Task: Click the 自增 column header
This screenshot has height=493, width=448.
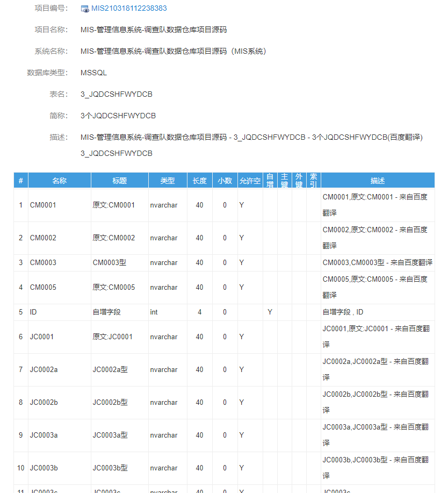Action: (270, 181)
